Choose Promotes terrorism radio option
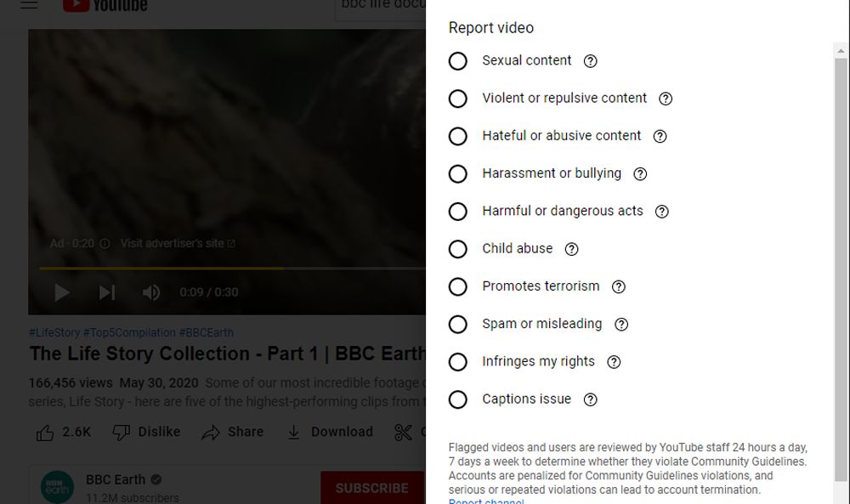This screenshot has width=850, height=504. [457, 286]
